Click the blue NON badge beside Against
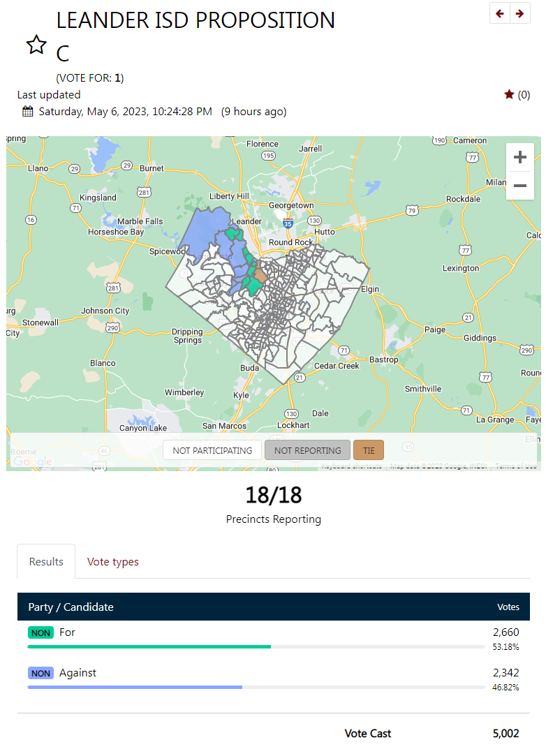 click(40, 673)
